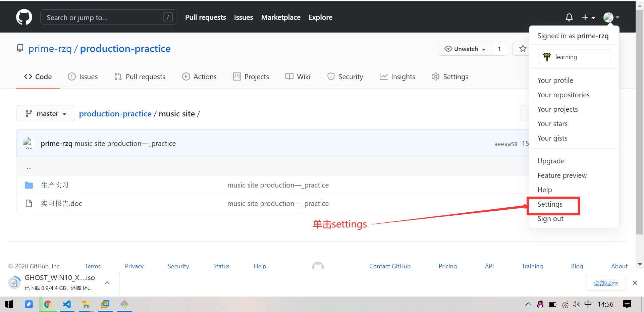Screen dimensions: 644x312
Task: Launch Visual Studio Code from taskbar
Action: point(67,304)
